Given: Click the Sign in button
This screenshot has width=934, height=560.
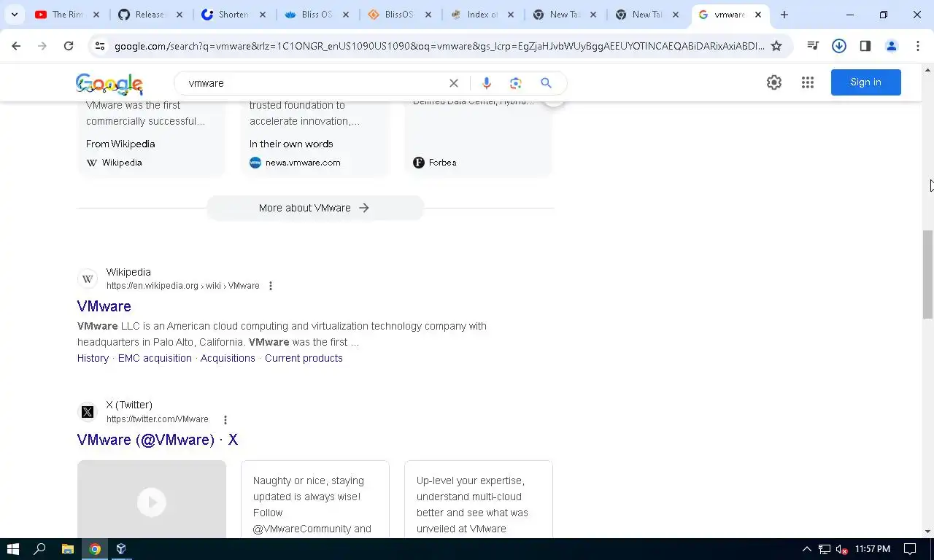Looking at the screenshot, I should pyautogui.click(x=866, y=82).
